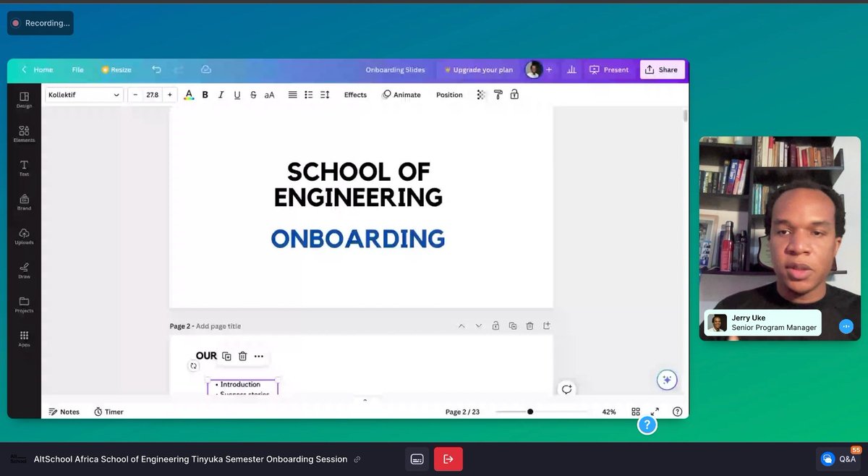Open the Timer
The image size is (868, 476).
[x=109, y=412]
